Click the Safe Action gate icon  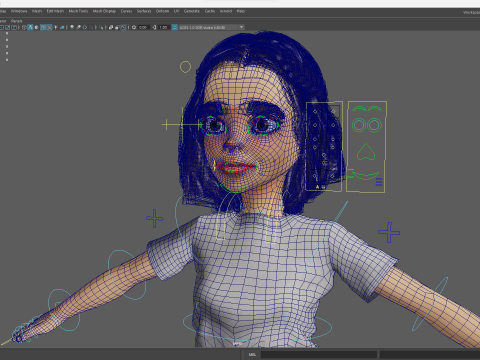tap(8, 27)
